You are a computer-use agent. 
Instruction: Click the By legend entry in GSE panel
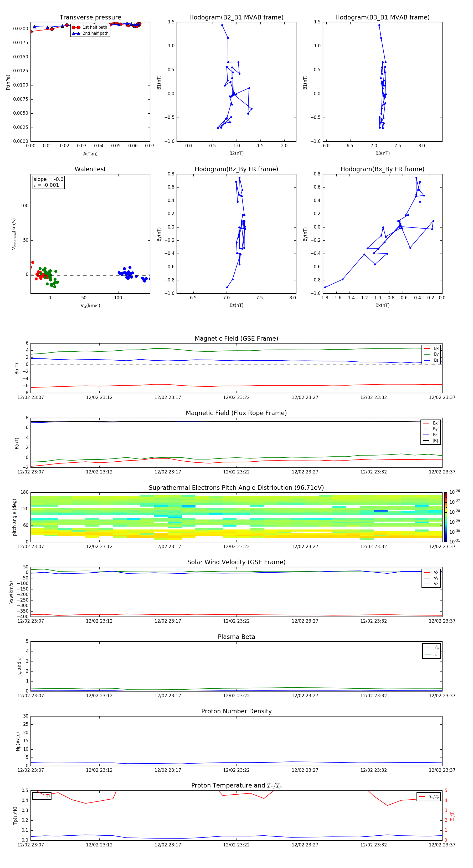[431, 354]
